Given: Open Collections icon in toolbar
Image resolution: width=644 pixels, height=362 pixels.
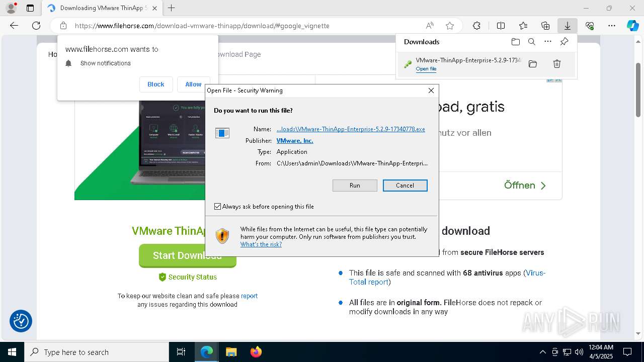Looking at the screenshot, I should coord(545,26).
